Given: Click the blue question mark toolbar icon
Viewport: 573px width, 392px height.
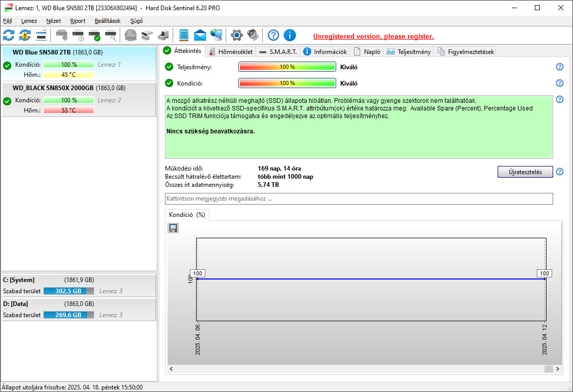Looking at the screenshot, I should 274,36.
